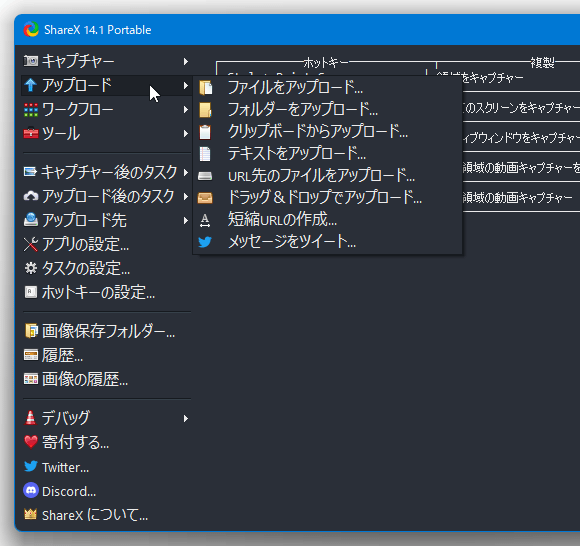Open the ワークフロー menu
The image size is (580, 546).
(107, 109)
